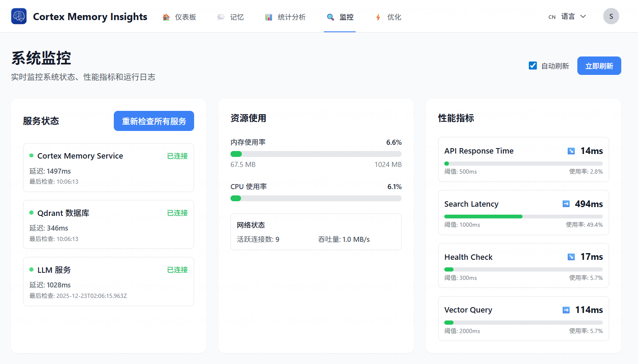The width and height of the screenshot is (638, 364).
Task: Open the 语言 language dropdown
Action: (x=568, y=16)
